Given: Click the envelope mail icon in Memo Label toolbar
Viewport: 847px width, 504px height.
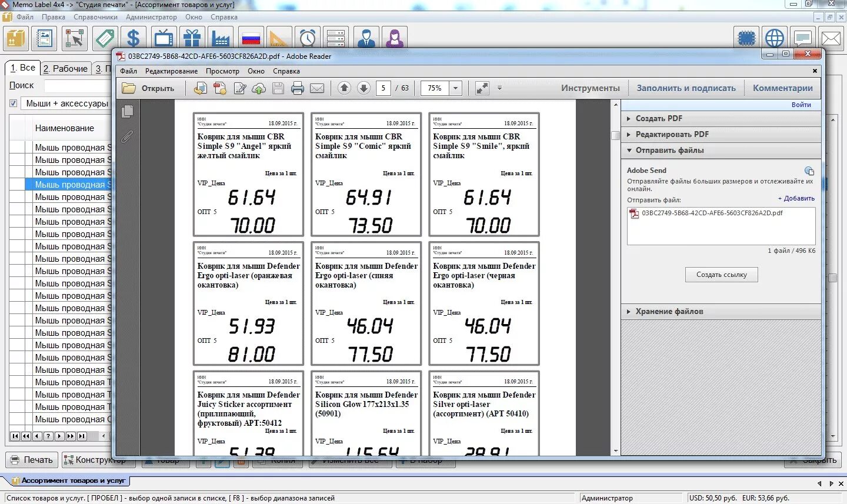Looking at the screenshot, I should [x=831, y=39].
